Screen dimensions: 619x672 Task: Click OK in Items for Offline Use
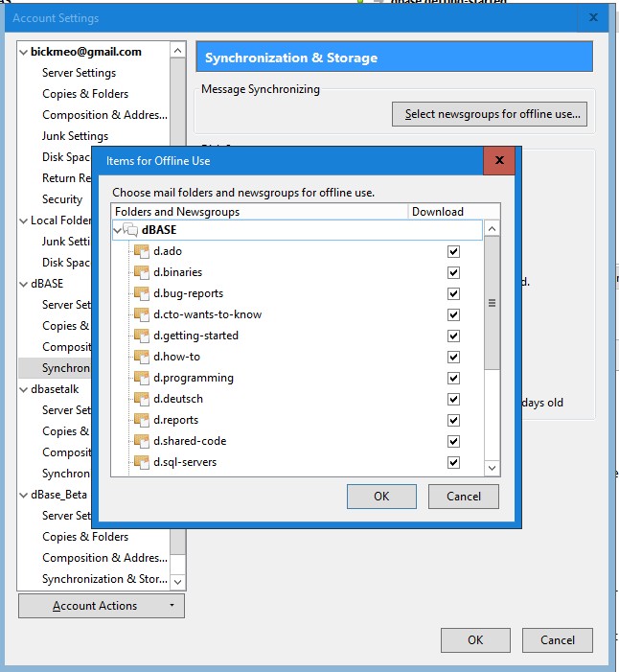(381, 496)
